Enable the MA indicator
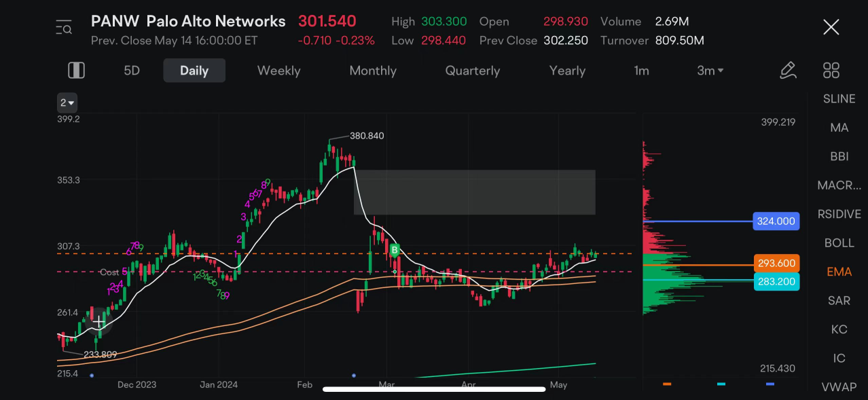868x400 pixels. (x=839, y=128)
